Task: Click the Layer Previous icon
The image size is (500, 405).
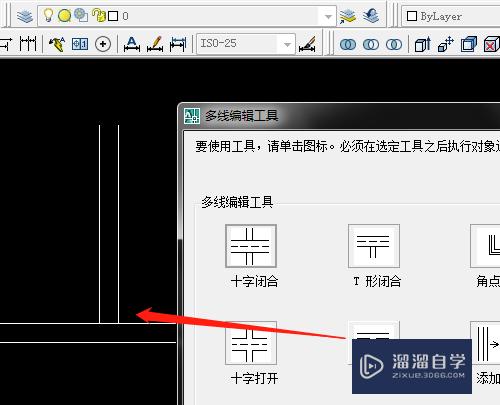Action: [x=371, y=15]
